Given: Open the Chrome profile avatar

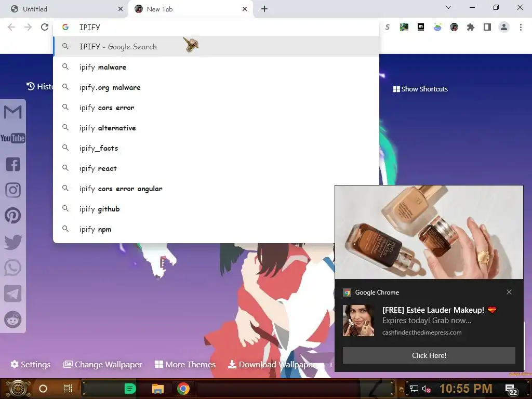Looking at the screenshot, I should click(504, 27).
